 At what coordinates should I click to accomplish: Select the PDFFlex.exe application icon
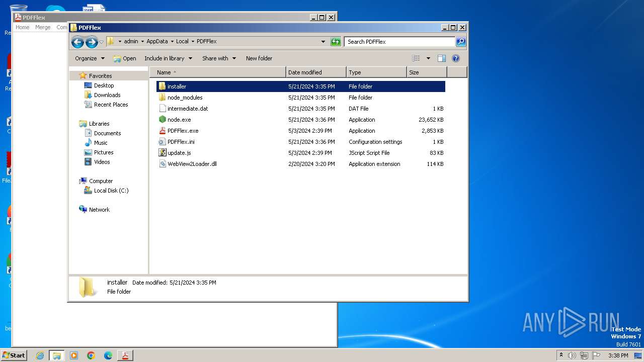pos(162,131)
